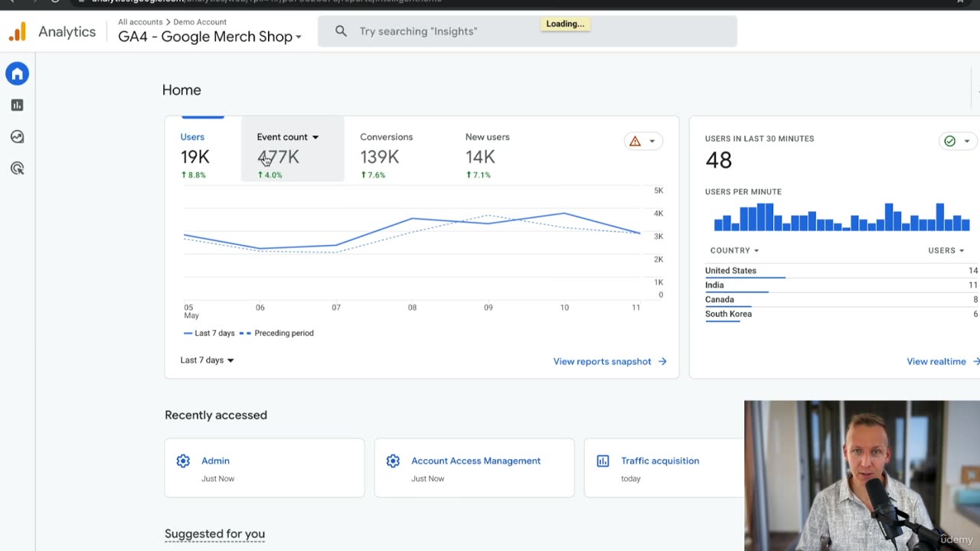Screen dimensions: 980x551
Task: Open the USERS metric dropdown in realtime card
Action: [x=946, y=250]
